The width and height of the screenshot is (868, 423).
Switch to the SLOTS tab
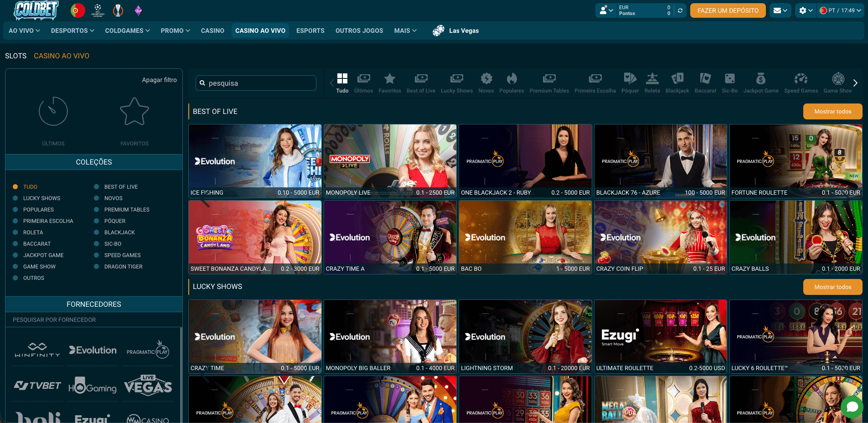16,56
